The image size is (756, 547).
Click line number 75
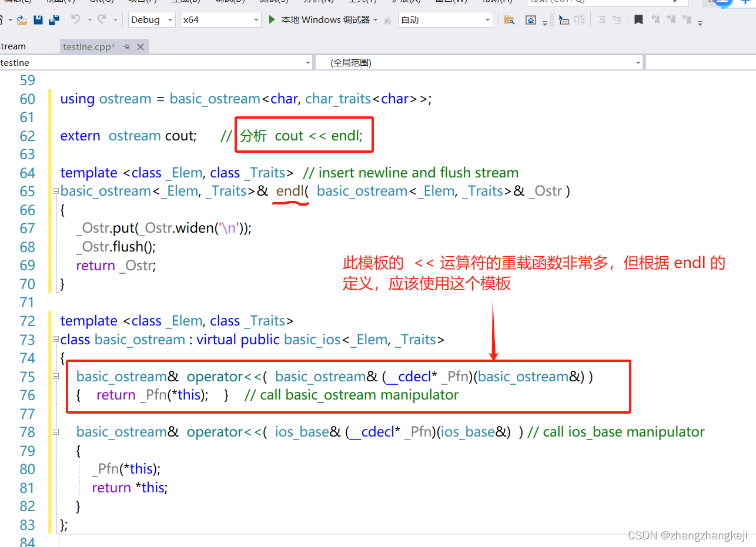point(28,377)
